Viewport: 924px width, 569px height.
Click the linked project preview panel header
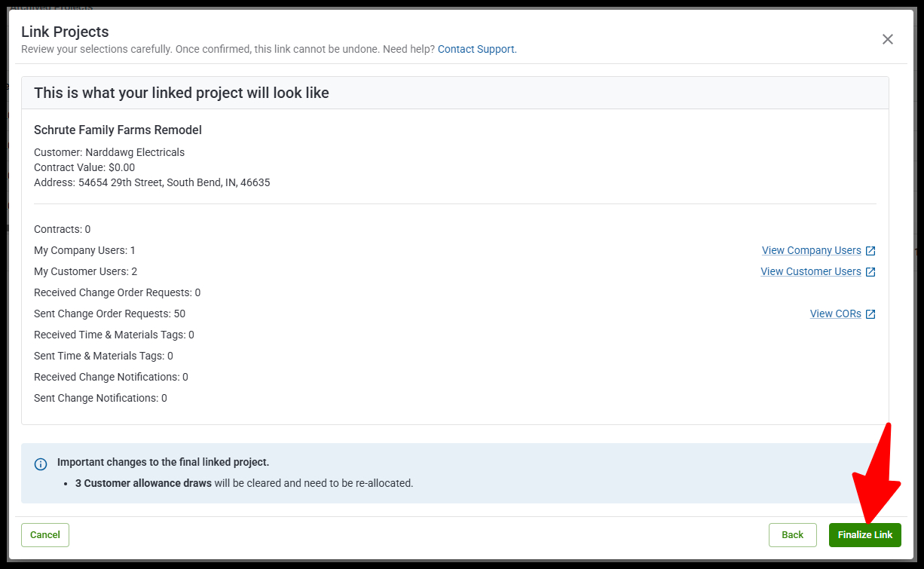tap(454, 93)
